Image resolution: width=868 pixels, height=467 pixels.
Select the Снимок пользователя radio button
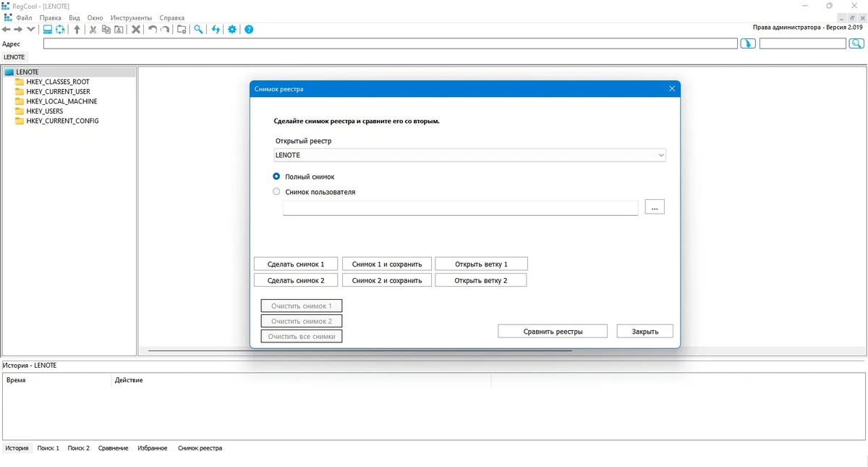276,192
